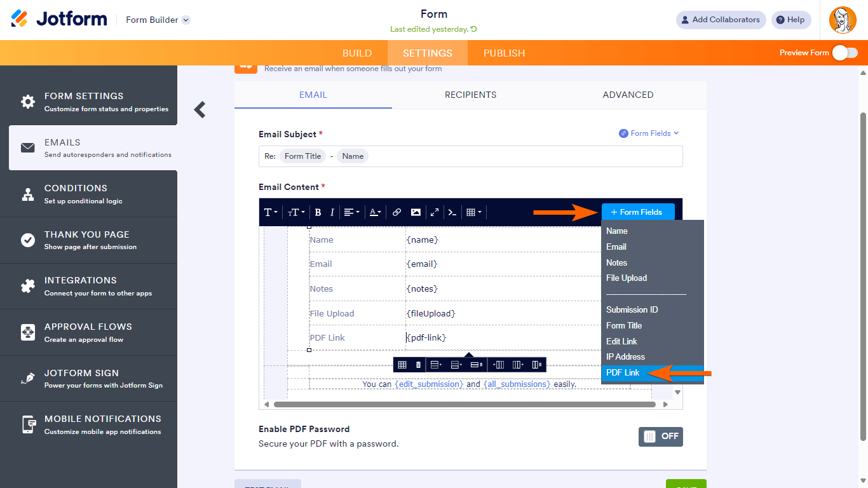Open Form Settings in the sidebar
Image resolution: width=868 pixels, height=488 pixels.
[89, 102]
